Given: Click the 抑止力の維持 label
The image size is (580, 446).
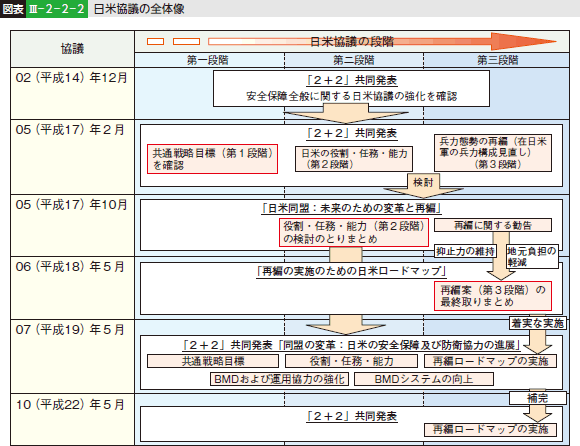Looking at the screenshot, I should point(465,251).
